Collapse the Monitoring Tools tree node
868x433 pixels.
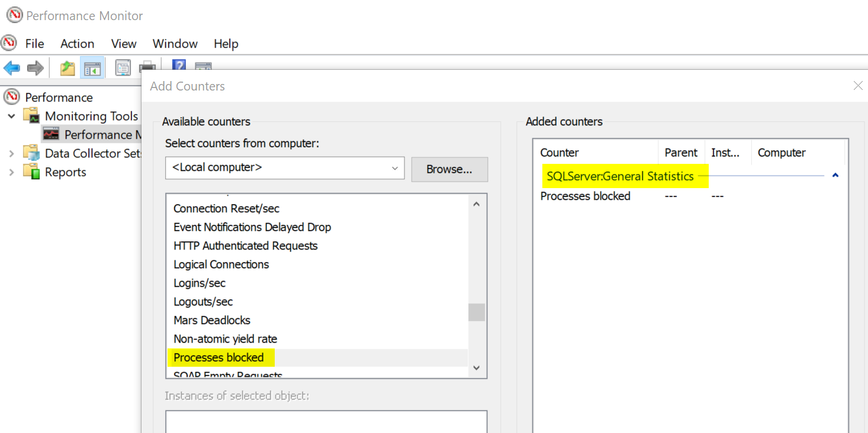(11, 116)
